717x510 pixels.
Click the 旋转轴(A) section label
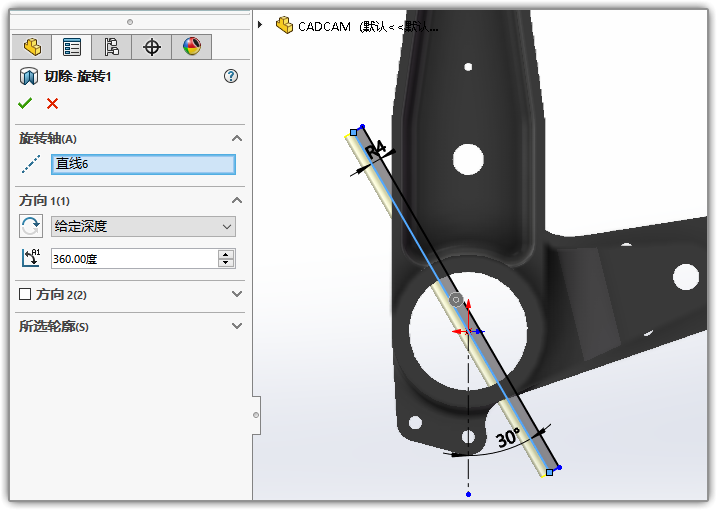[x=48, y=139]
